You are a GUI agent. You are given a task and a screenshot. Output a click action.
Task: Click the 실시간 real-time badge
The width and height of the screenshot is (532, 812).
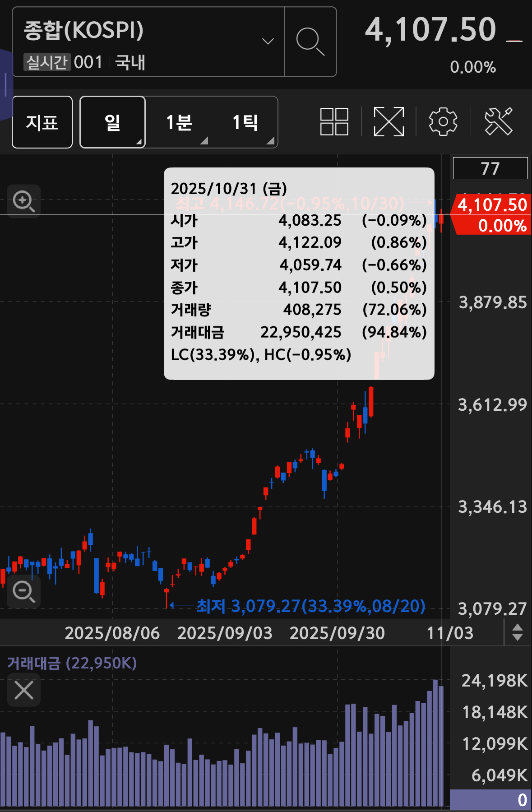click(x=47, y=62)
